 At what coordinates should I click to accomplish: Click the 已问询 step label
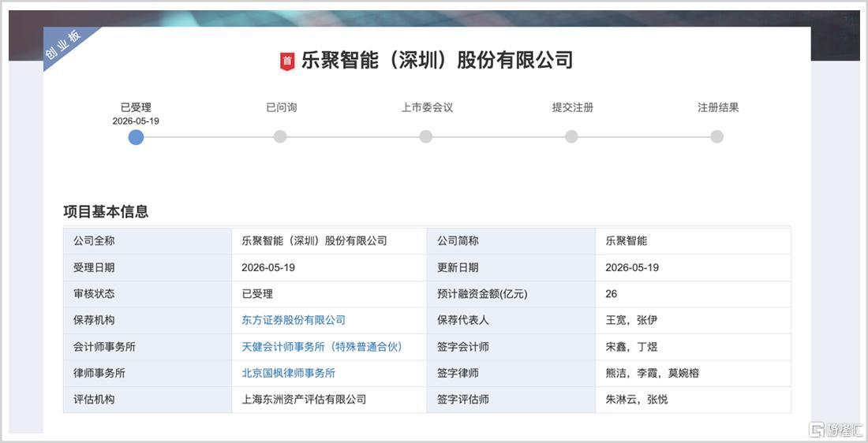(x=281, y=107)
